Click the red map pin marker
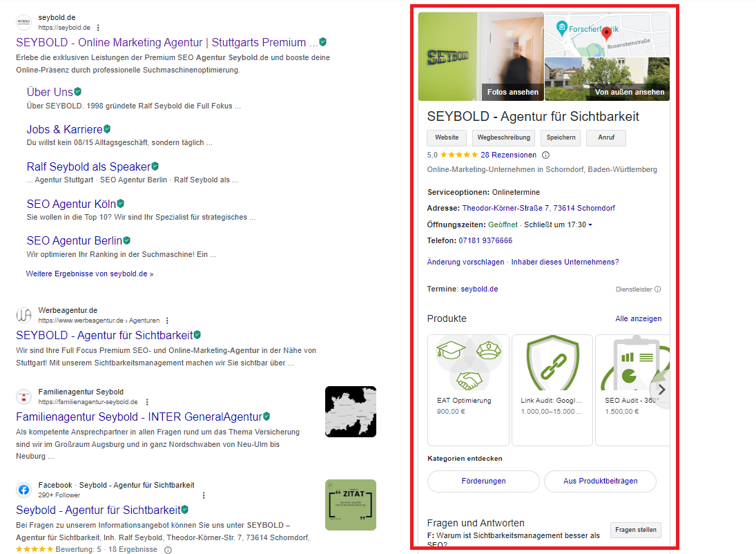Viewport: 756px width, 554px height. [x=607, y=33]
